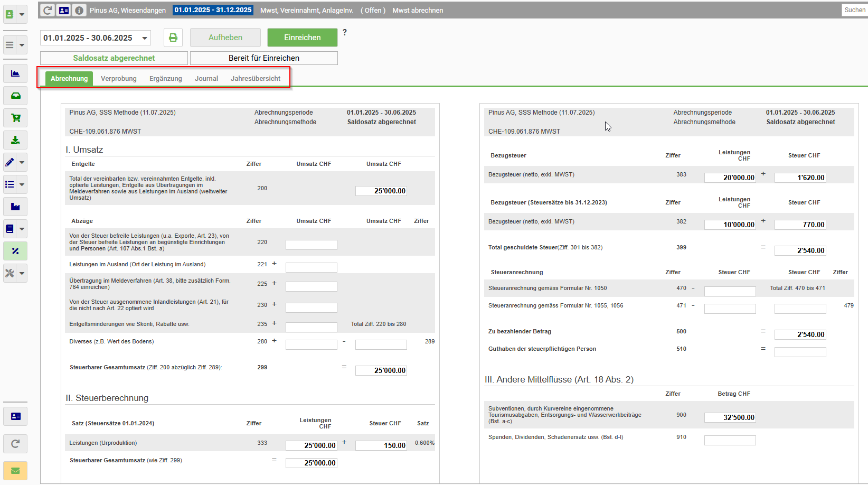Select the highlighted percent (Mwst) sidebar icon
Screen dimensions: 868x485
(15, 251)
